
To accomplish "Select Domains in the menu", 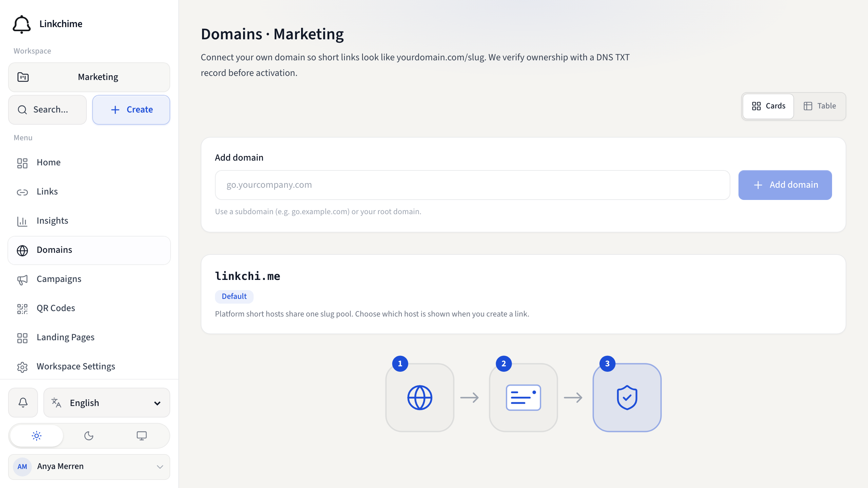I will pos(89,250).
